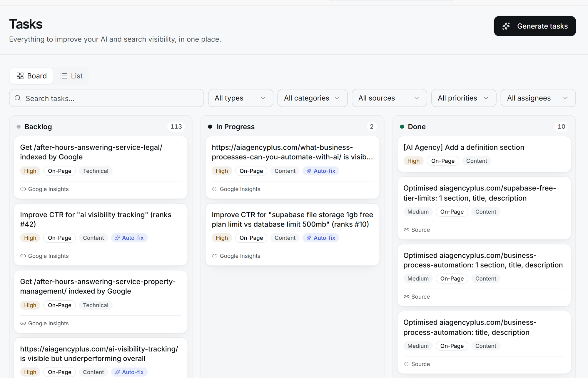This screenshot has height=378, width=588.
Task: Open the All assignees dropdown
Action: coord(538,98)
